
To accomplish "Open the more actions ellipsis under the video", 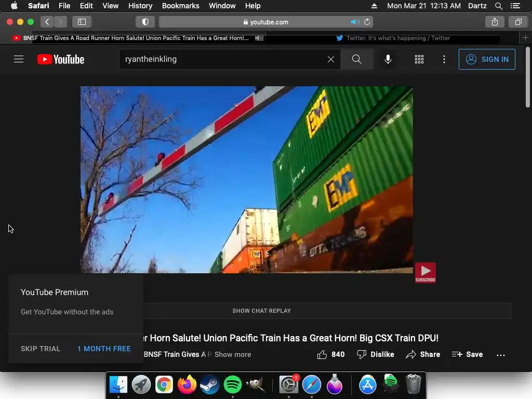I will [x=501, y=355].
